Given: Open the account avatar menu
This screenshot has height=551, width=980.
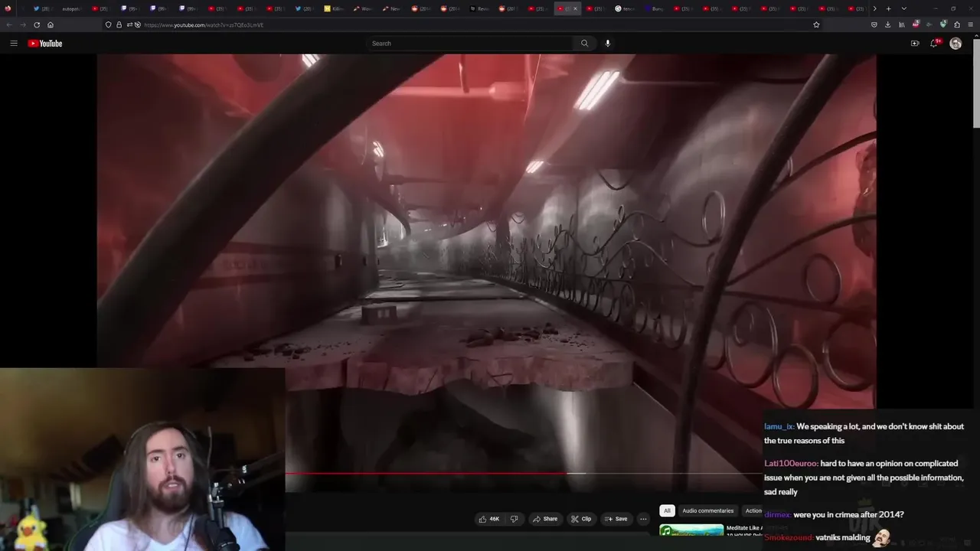Looking at the screenshot, I should 955,44.
